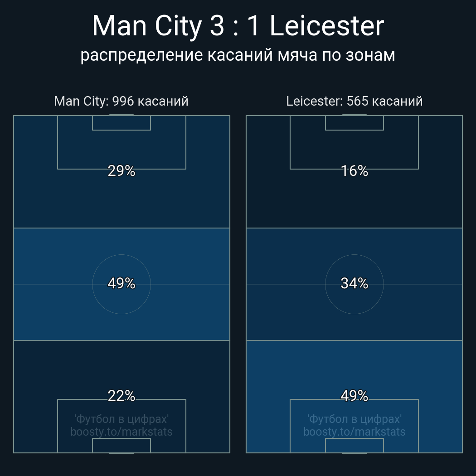The width and height of the screenshot is (476, 476).
Task: Click 'Футбол в цифрах' watermark on right pitch
Action: point(354,418)
